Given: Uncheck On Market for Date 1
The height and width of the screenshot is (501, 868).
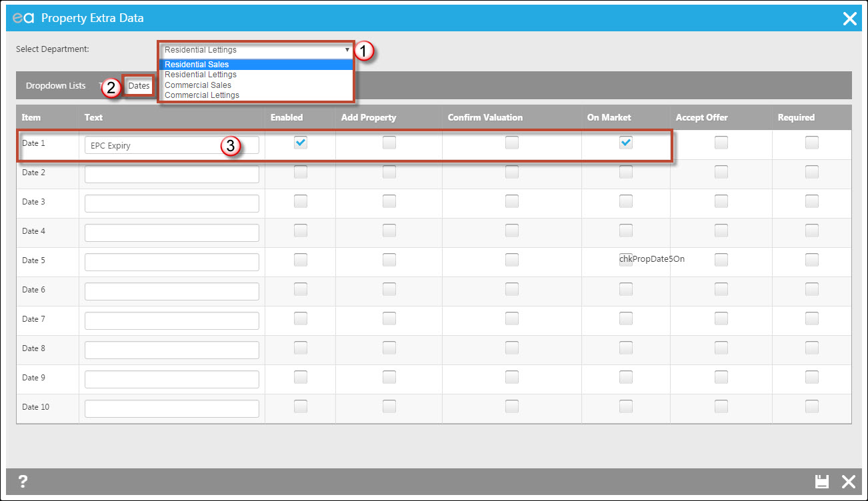Looking at the screenshot, I should click(x=625, y=143).
